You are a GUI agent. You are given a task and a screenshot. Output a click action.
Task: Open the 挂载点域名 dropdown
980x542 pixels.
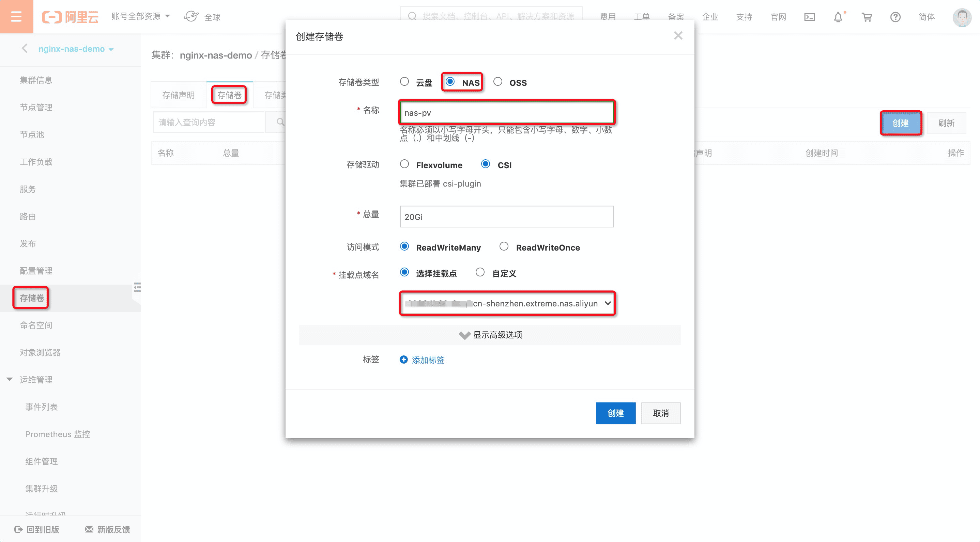coord(506,303)
